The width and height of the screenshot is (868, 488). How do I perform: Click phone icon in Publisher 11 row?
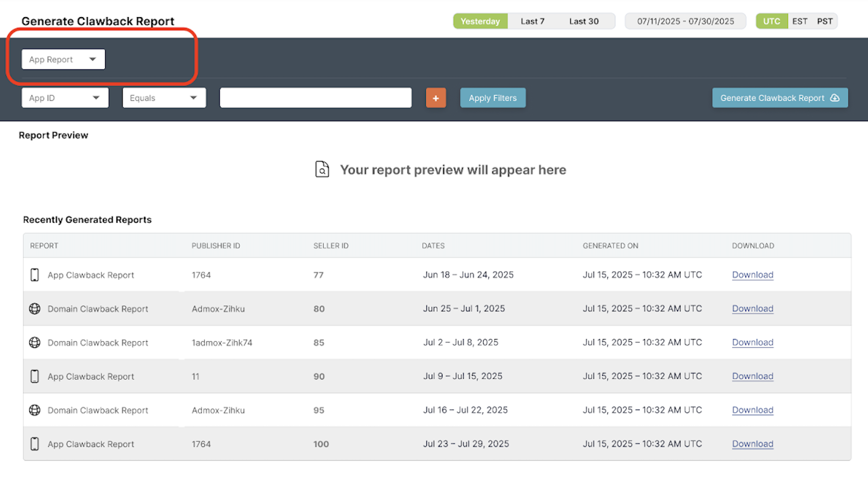34,376
